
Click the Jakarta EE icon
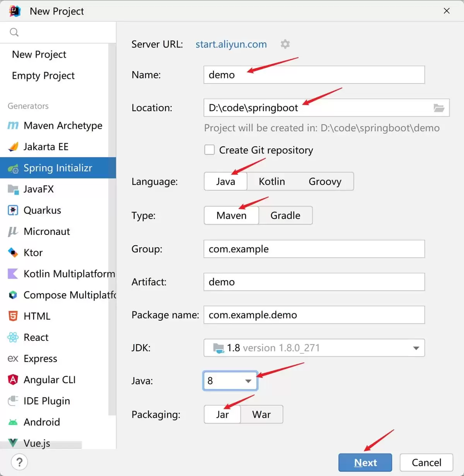(x=13, y=147)
